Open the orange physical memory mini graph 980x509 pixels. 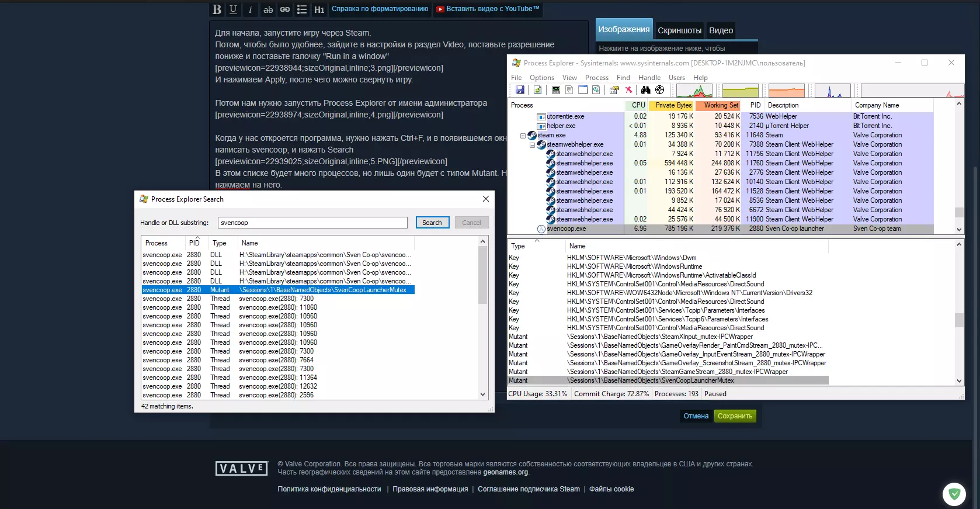(787, 91)
